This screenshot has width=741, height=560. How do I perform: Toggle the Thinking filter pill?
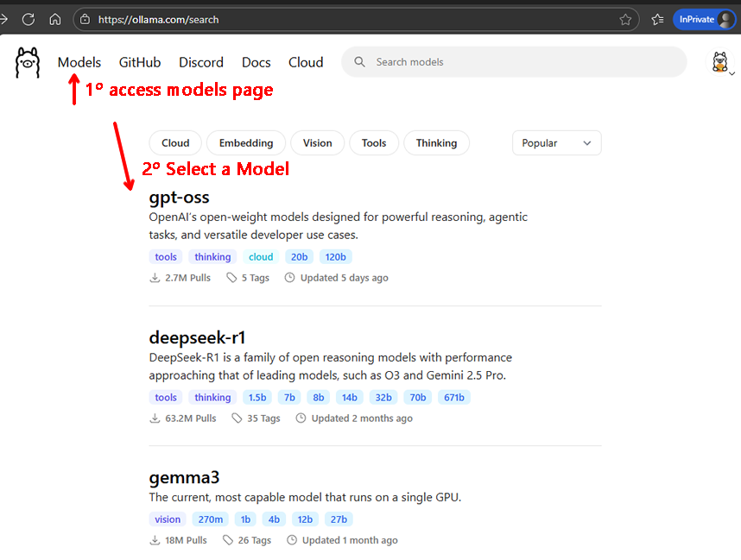[x=436, y=143]
